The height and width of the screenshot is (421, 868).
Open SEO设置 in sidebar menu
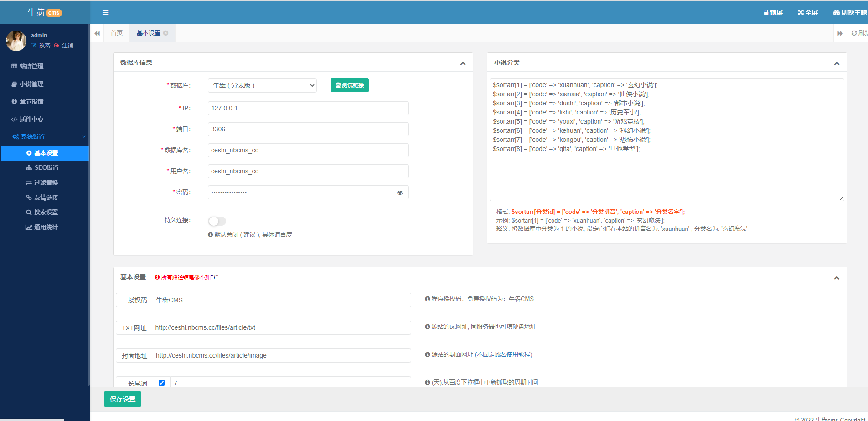coord(46,167)
